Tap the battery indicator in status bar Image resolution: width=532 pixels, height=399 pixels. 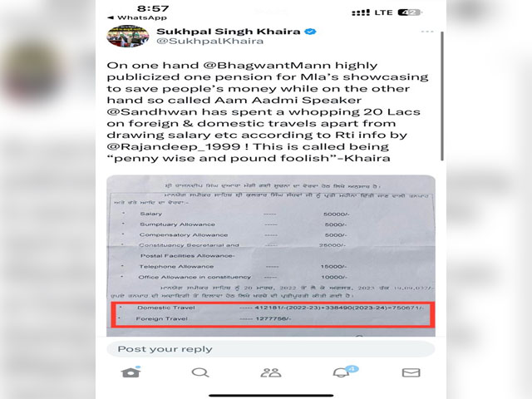point(410,12)
